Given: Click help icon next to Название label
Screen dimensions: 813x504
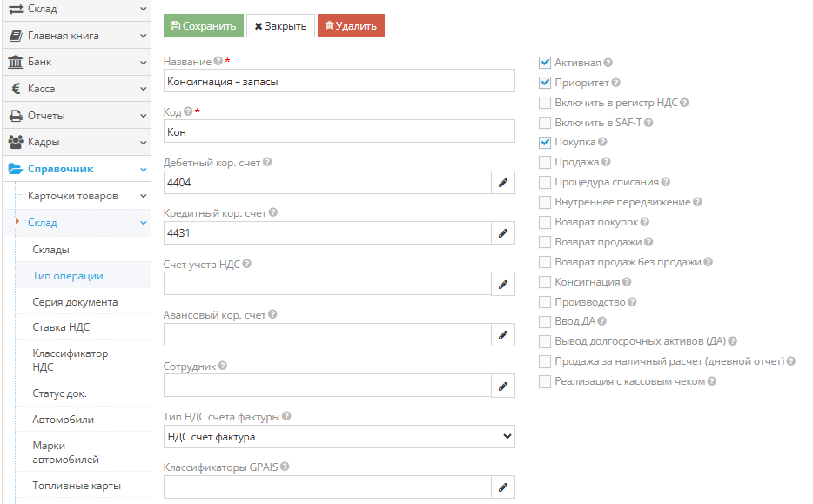Looking at the screenshot, I should 218,62.
